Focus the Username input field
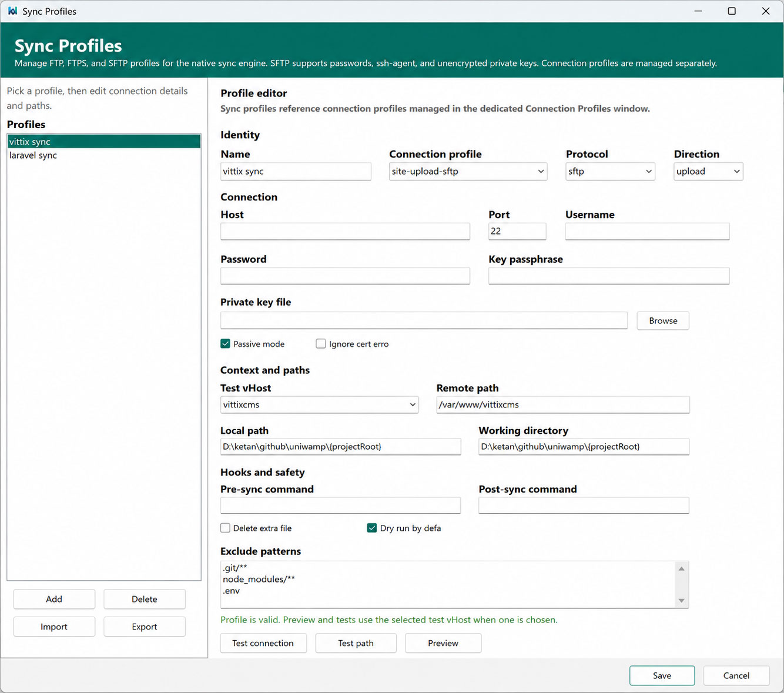 click(647, 232)
